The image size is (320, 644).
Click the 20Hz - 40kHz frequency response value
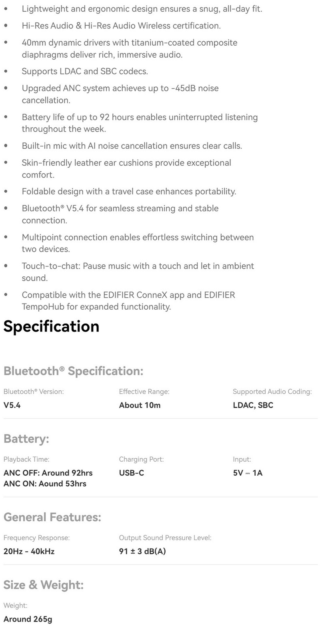pos(29,551)
